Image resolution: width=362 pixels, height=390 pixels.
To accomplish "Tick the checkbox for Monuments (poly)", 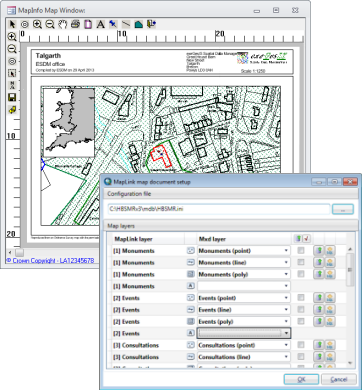I will tap(301, 274).
